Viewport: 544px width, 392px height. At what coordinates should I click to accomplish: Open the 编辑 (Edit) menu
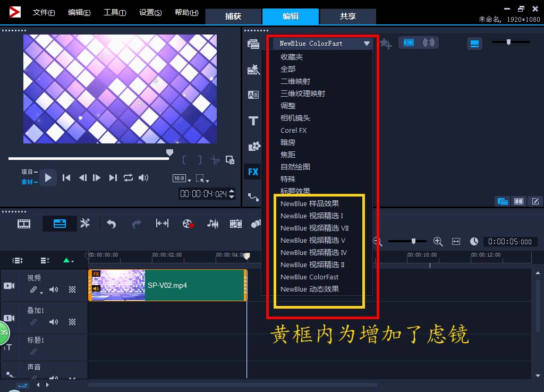79,13
